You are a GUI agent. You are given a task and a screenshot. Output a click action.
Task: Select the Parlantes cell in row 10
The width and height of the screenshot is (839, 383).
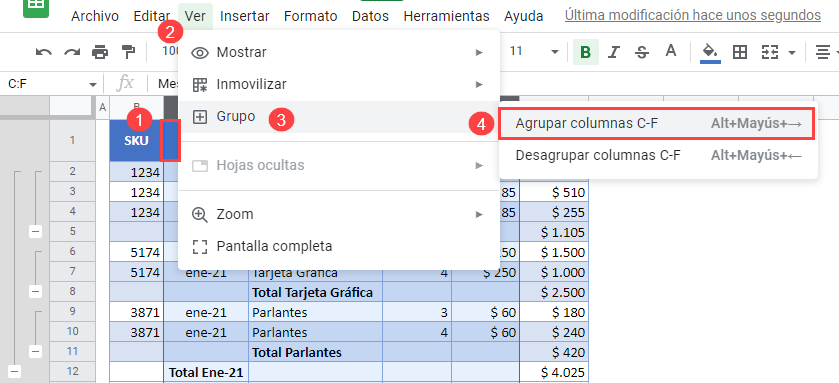tap(316, 332)
